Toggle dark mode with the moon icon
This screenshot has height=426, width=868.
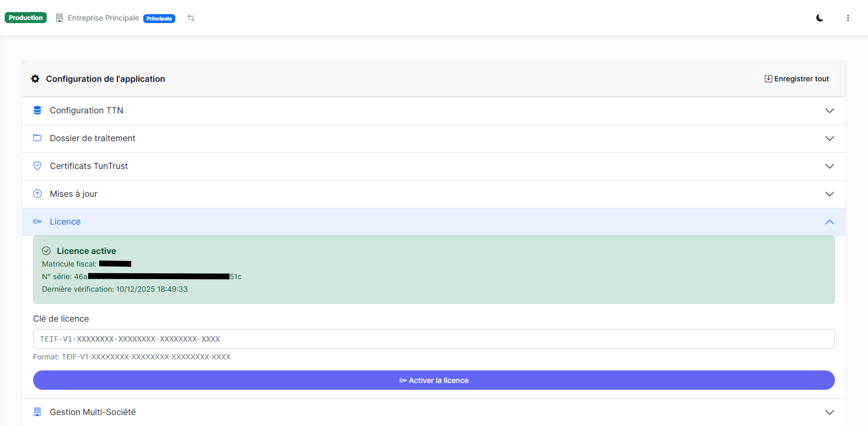820,18
